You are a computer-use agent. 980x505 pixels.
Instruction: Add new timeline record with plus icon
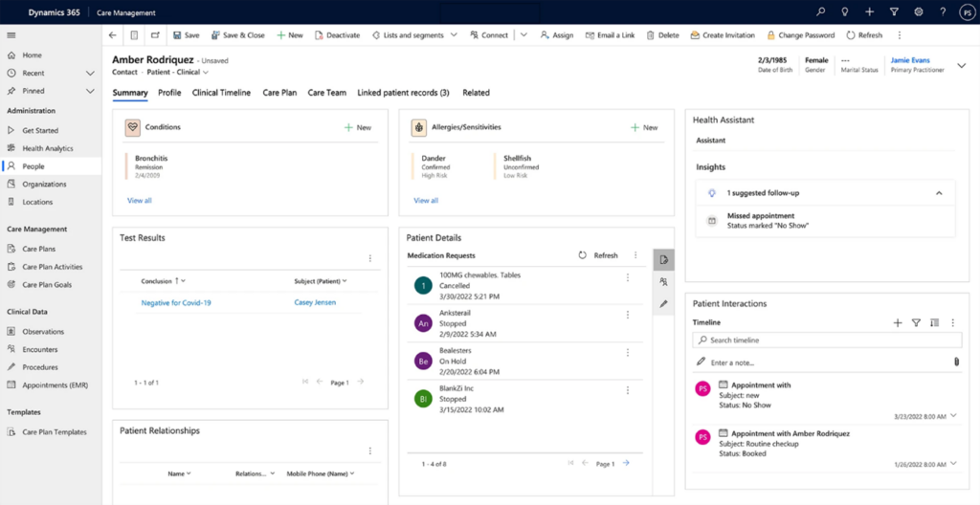coord(897,323)
